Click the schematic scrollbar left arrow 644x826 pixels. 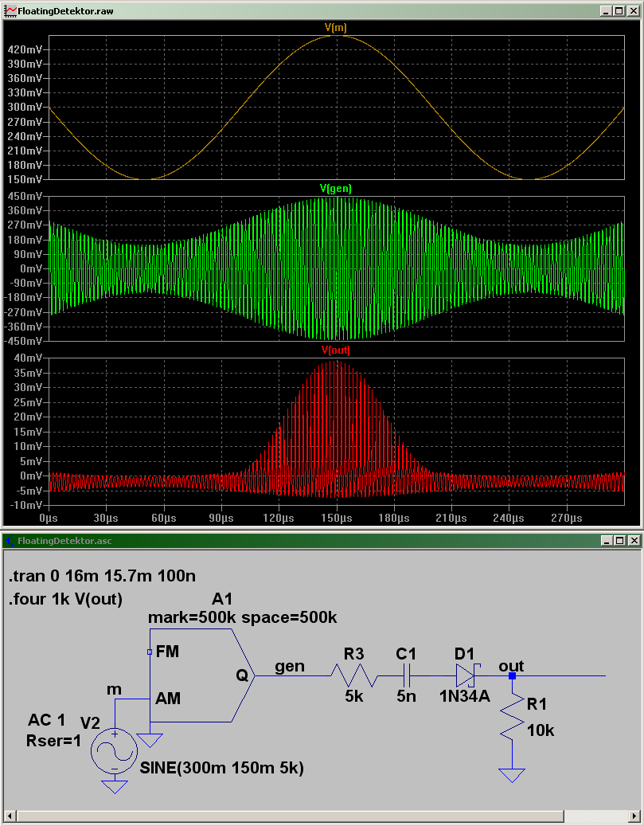(10, 816)
